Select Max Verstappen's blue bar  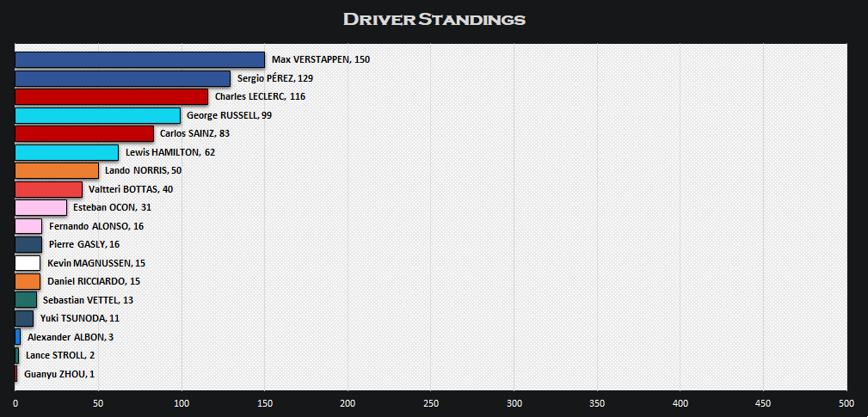(139, 59)
